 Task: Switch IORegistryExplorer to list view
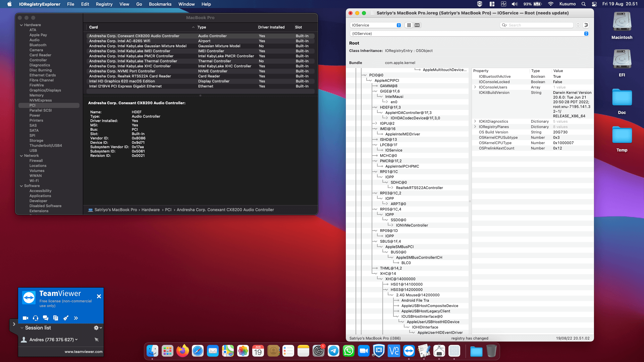(x=409, y=25)
